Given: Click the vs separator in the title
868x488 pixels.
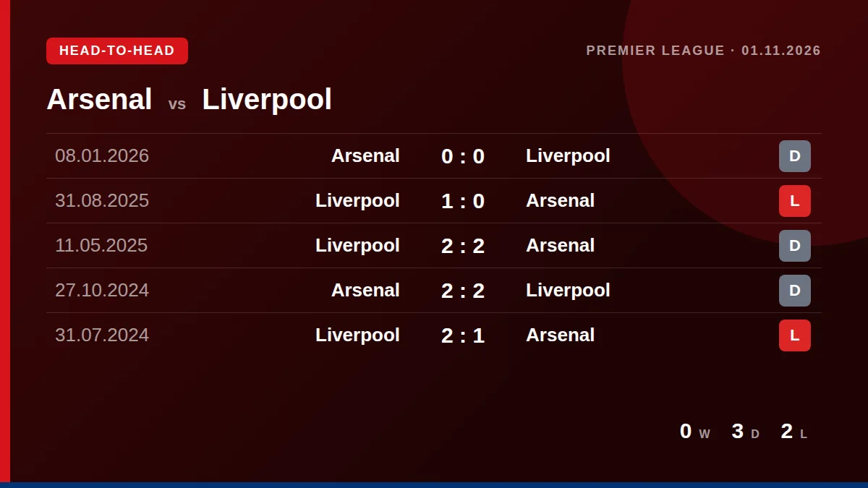Looking at the screenshot, I should coord(177,104).
